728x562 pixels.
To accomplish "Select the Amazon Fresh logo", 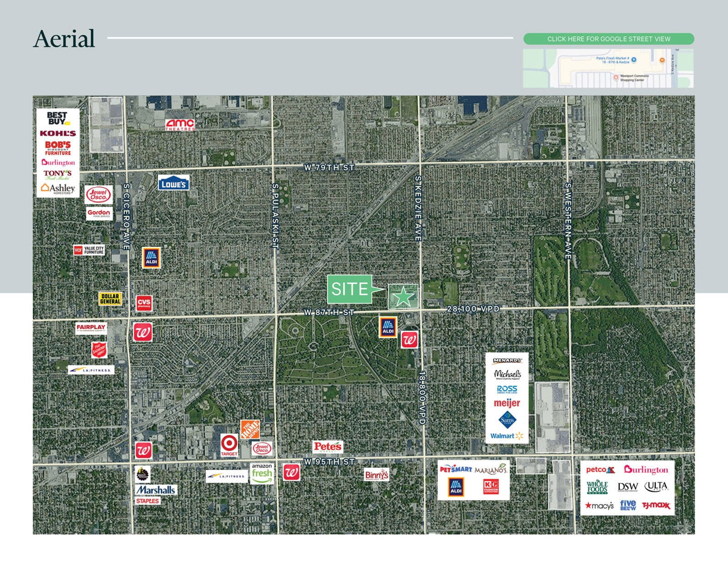I will click(262, 473).
